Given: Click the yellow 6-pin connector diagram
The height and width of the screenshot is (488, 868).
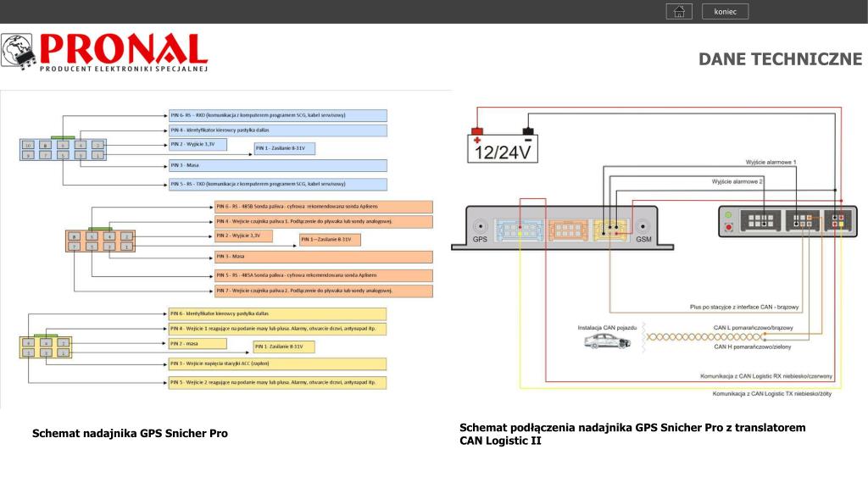Looking at the screenshot, I should (46, 347).
